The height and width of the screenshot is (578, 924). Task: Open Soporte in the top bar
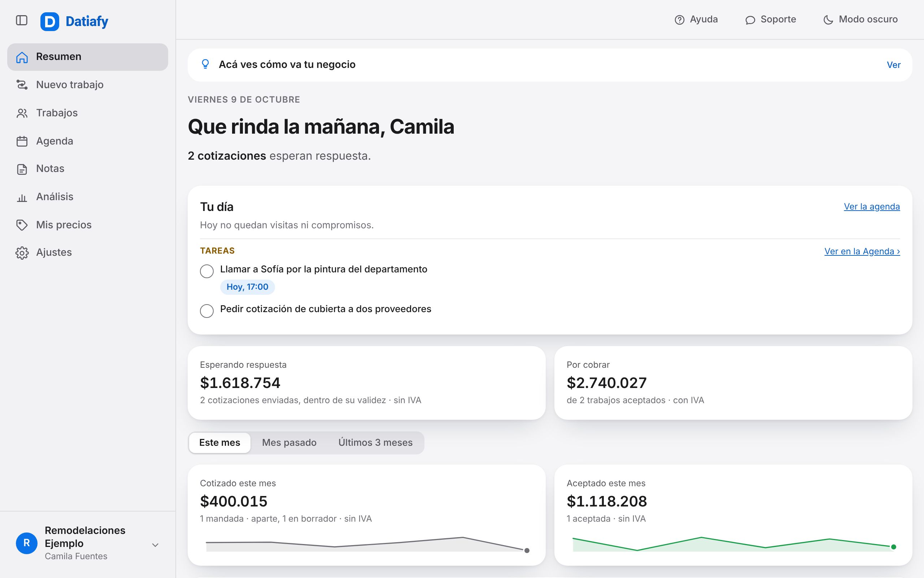(x=771, y=20)
